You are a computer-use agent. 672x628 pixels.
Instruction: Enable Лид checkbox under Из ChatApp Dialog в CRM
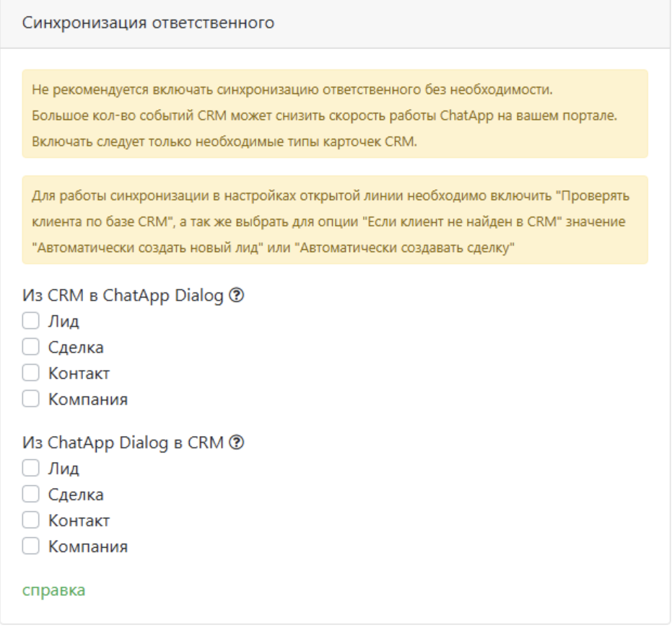(30, 468)
